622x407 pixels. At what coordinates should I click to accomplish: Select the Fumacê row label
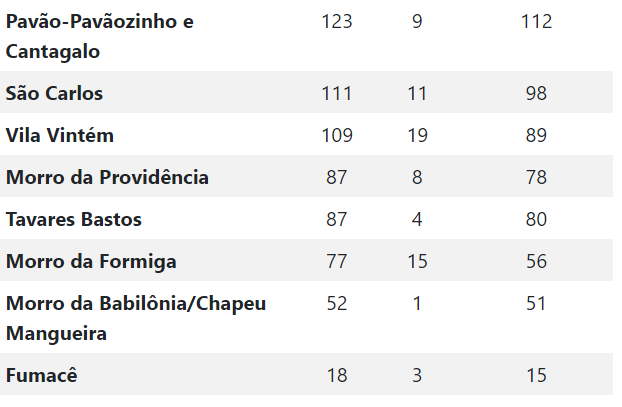tap(42, 375)
